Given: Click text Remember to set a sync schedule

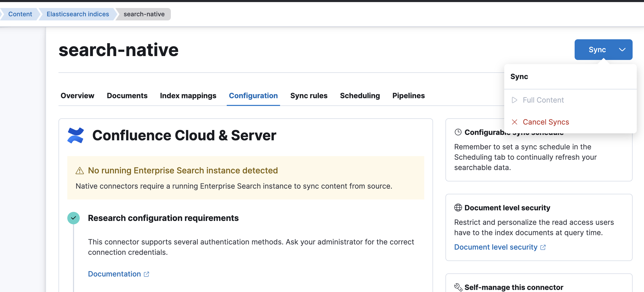Looking at the screenshot, I should coord(525,157).
